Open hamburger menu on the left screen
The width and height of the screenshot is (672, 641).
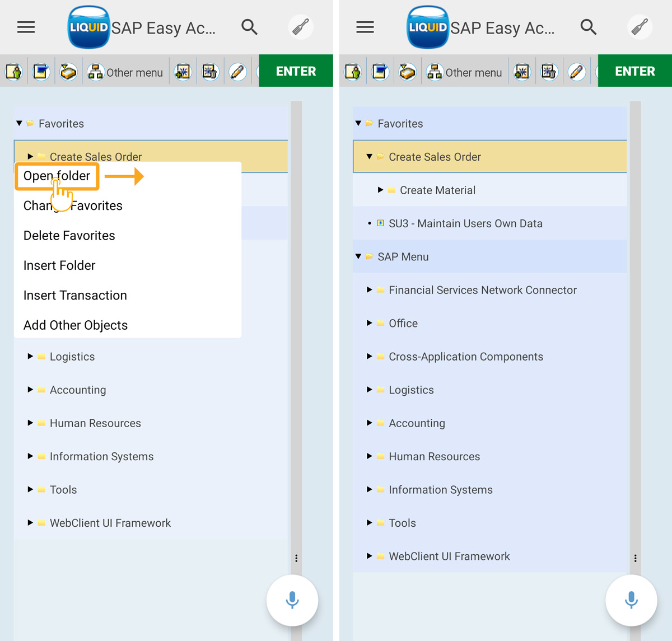(26, 27)
